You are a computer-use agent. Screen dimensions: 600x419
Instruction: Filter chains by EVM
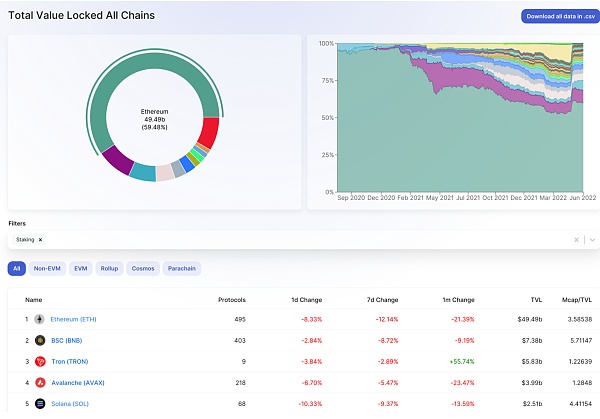pos(81,268)
